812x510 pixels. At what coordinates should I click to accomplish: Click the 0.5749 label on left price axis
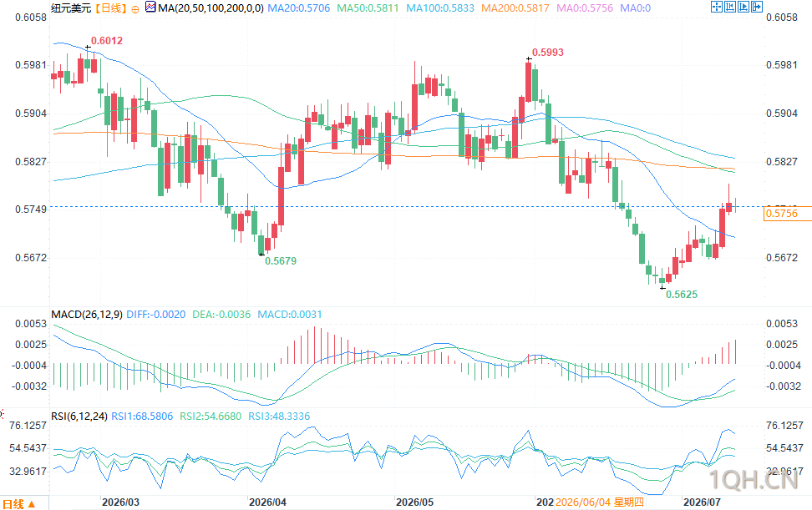click(31, 210)
